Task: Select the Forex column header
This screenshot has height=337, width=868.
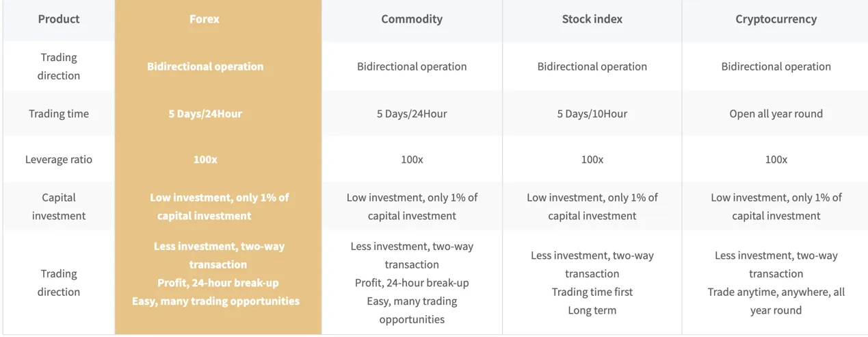Action: tap(205, 19)
